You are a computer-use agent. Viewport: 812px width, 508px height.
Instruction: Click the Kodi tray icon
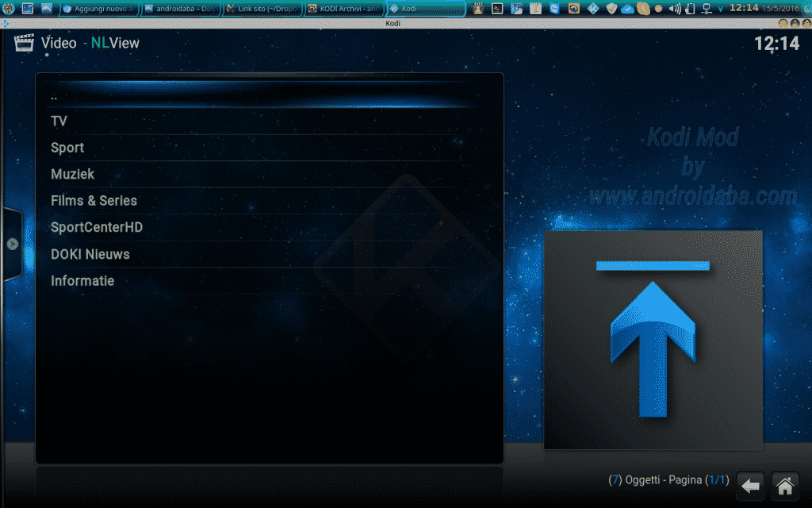pos(593,8)
